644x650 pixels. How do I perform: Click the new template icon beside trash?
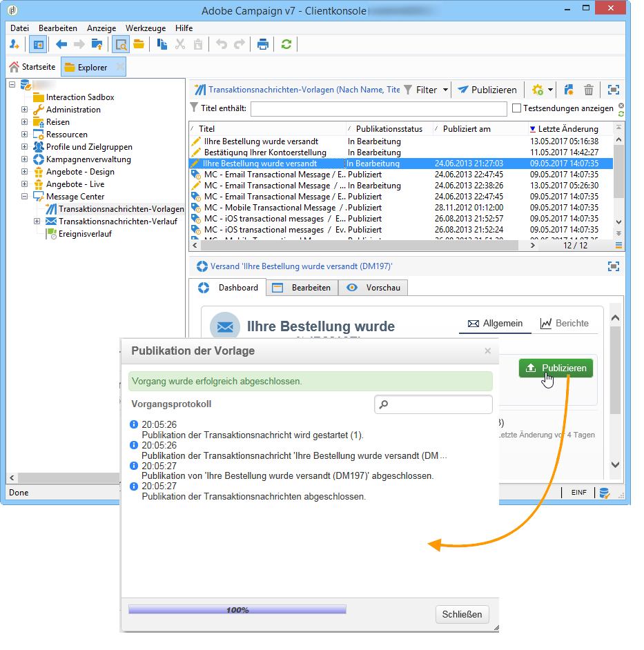coord(569,90)
